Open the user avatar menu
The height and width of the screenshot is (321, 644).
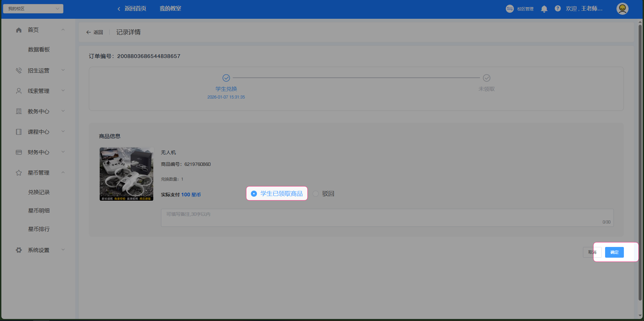click(x=622, y=9)
